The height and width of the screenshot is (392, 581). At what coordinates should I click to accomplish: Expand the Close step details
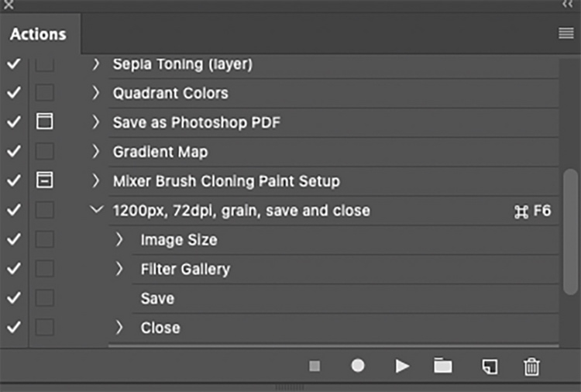pos(119,328)
